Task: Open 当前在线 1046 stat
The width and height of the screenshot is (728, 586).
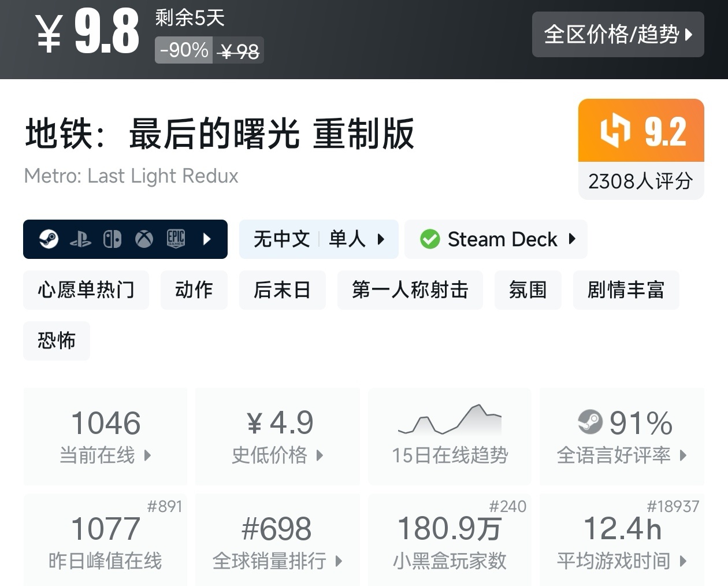Action: (106, 436)
